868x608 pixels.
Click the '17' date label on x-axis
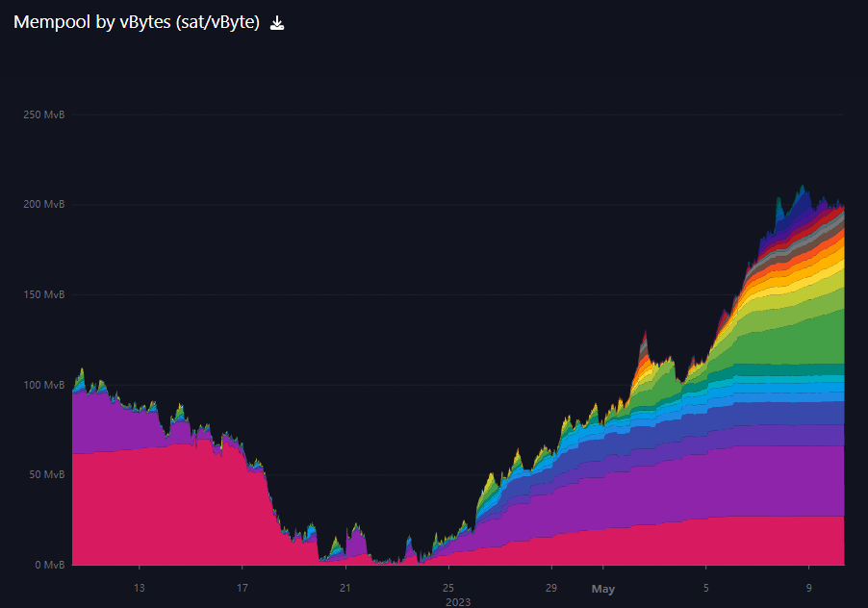242,588
